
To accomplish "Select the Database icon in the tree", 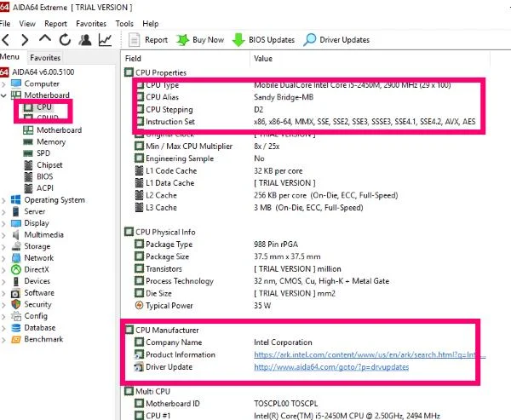I will pos(15,327).
